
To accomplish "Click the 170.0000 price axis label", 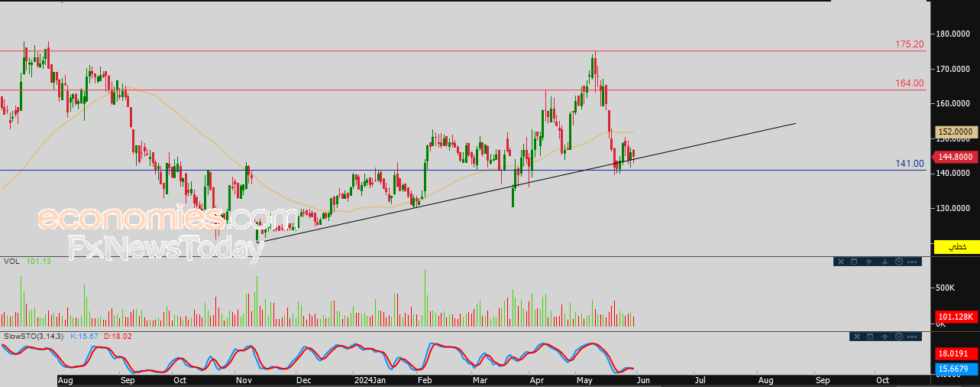I will (x=955, y=69).
